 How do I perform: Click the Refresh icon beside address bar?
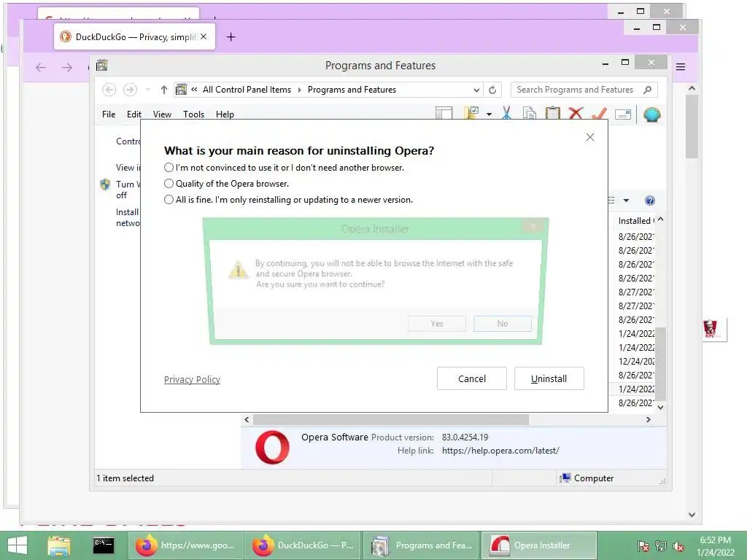(492, 90)
